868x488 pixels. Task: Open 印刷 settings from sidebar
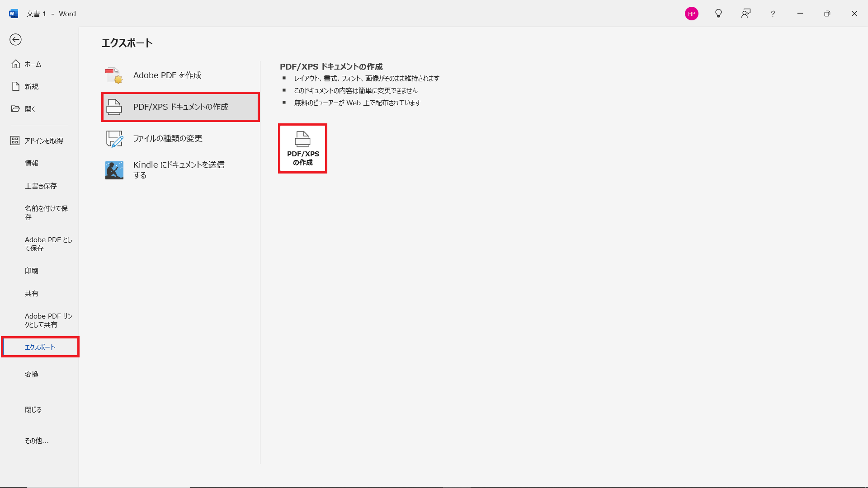[31, 271]
